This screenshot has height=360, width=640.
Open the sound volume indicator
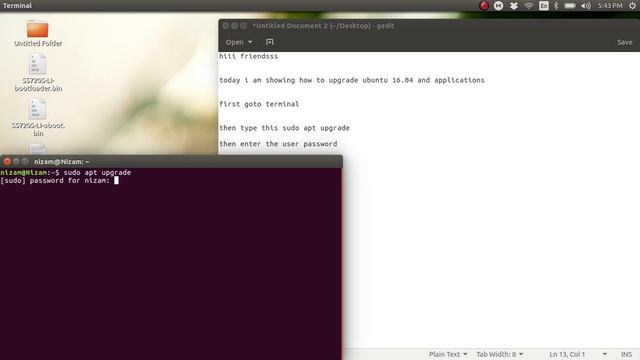(586, 6)
